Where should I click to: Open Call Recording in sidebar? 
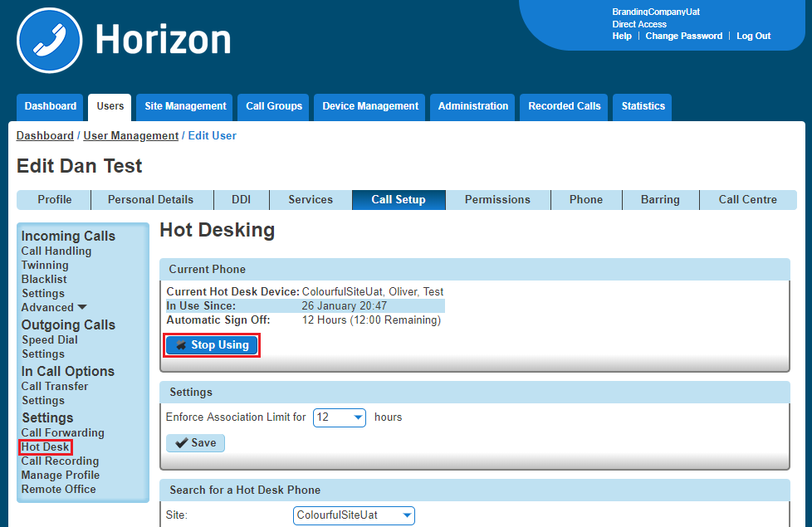tap(60, 461)
